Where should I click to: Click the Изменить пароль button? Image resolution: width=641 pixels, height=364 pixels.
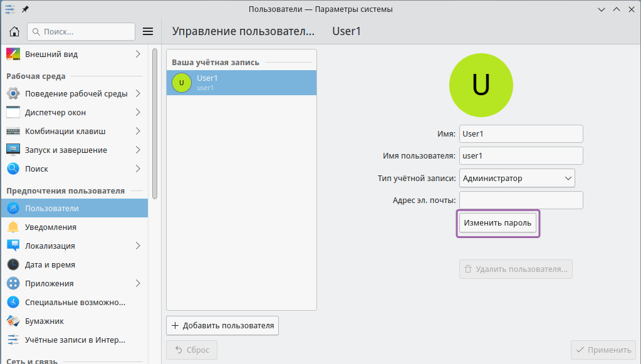point(498,223)
